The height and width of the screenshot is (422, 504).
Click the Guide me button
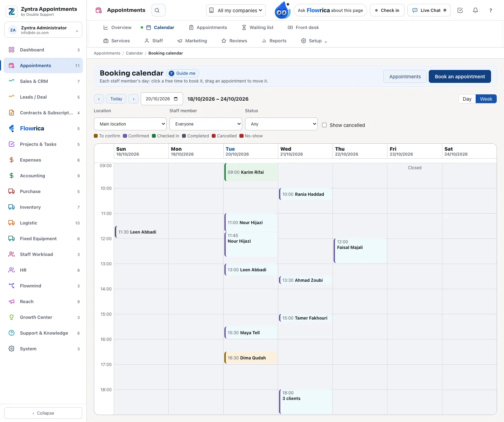(x=183, y=73)
